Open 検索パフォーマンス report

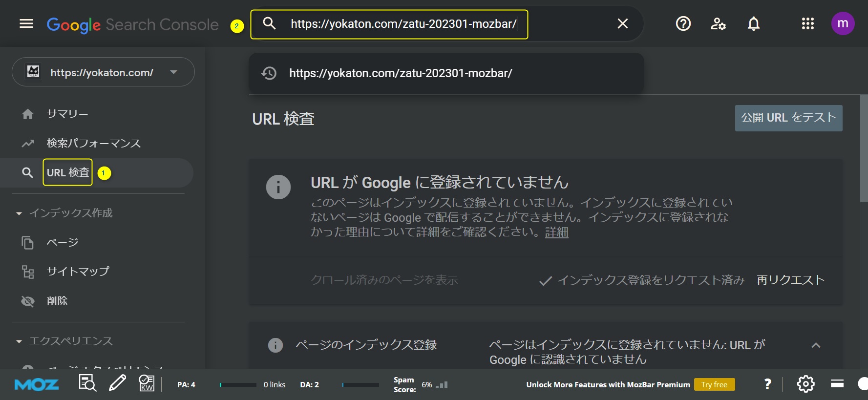93,143
